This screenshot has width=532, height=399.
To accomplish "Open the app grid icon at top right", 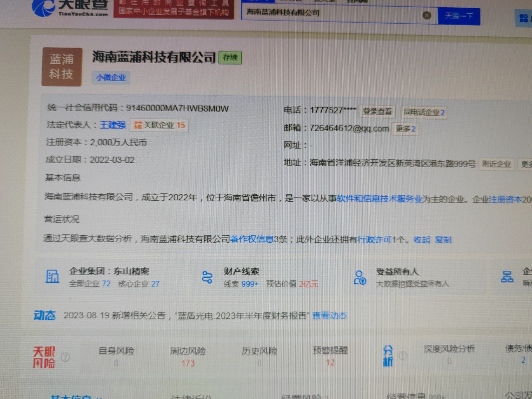I will coord(523,18).
